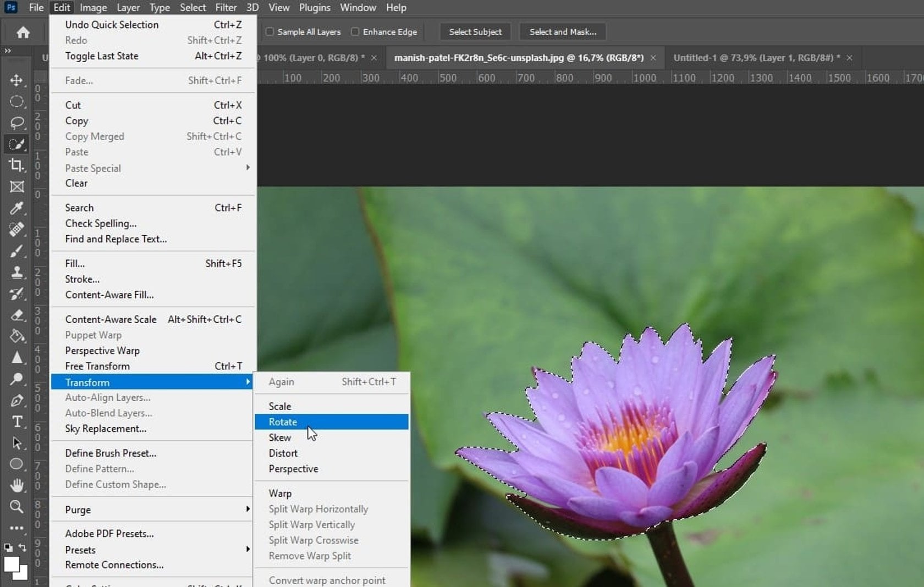This screenshot has width=924, height=587.
Task: Choose the Zoom tool
Action: 16,507
